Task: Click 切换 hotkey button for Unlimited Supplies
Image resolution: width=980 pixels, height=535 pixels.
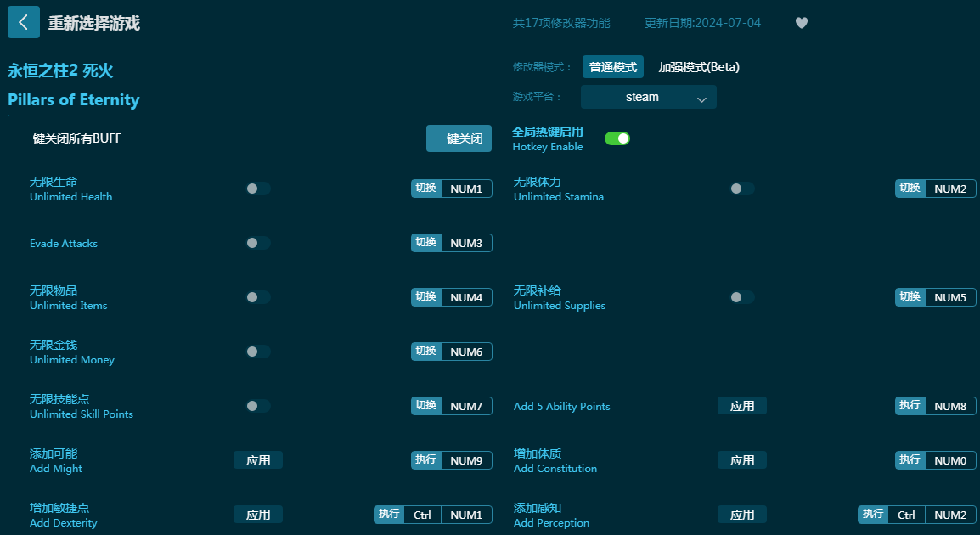Action: click(x=910, y=297)
